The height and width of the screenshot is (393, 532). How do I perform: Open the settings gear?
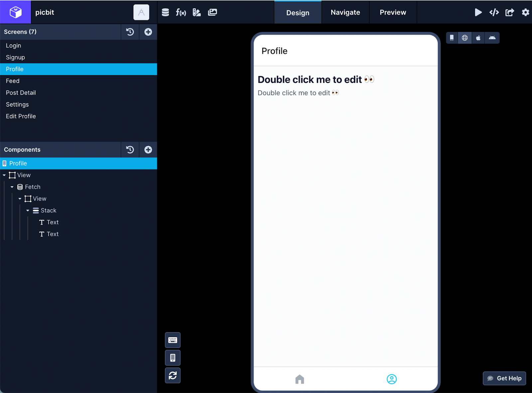click(525, 12)
